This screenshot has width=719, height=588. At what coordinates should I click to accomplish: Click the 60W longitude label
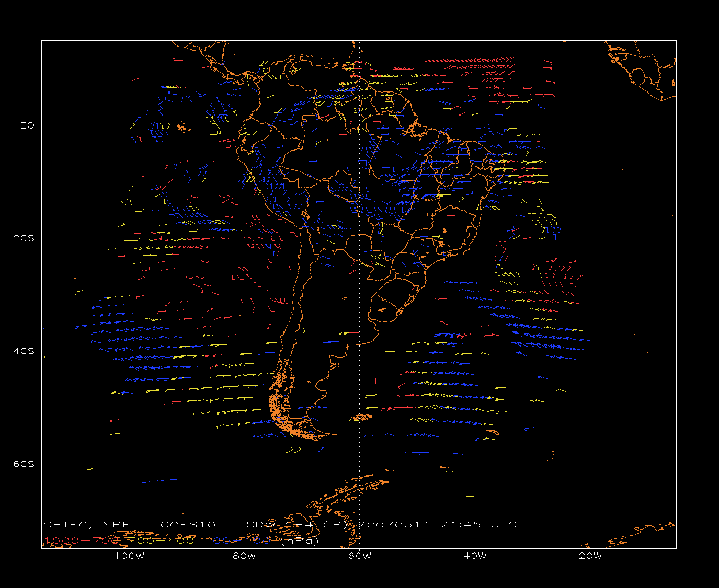360,556
